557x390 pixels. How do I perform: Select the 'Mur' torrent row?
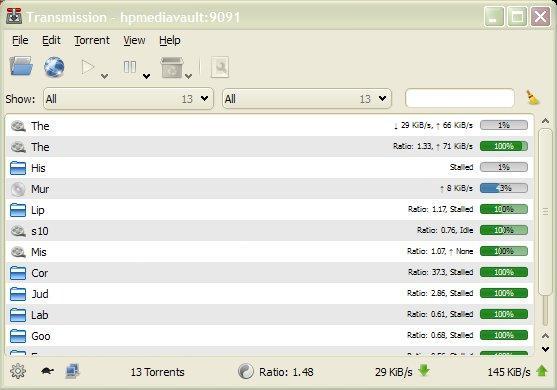tap(270, 189)
